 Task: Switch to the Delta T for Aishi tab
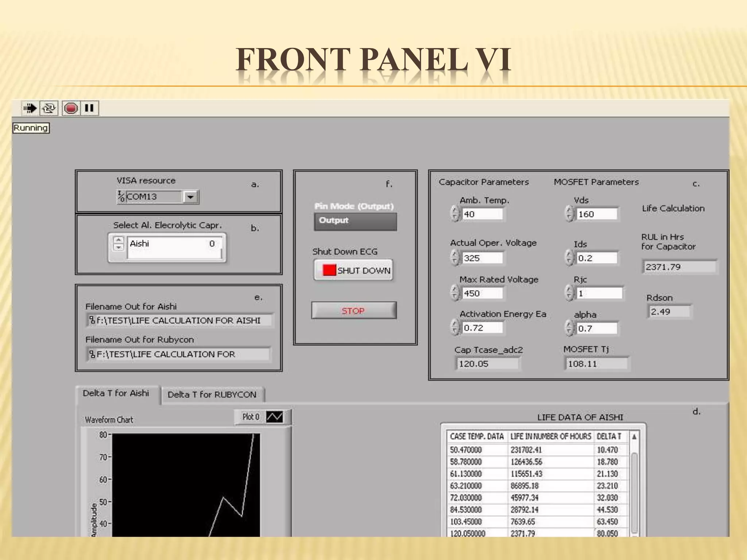117,394
